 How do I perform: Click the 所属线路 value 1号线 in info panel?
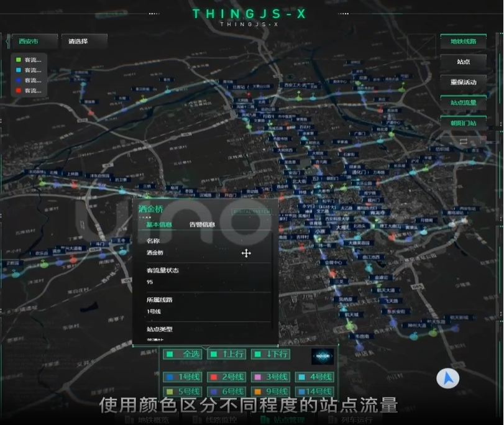coord(153,311)
